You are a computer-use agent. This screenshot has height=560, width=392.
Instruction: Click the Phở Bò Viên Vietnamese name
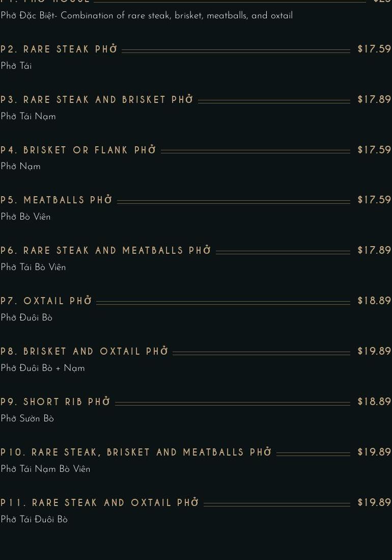tap(25, 217)
